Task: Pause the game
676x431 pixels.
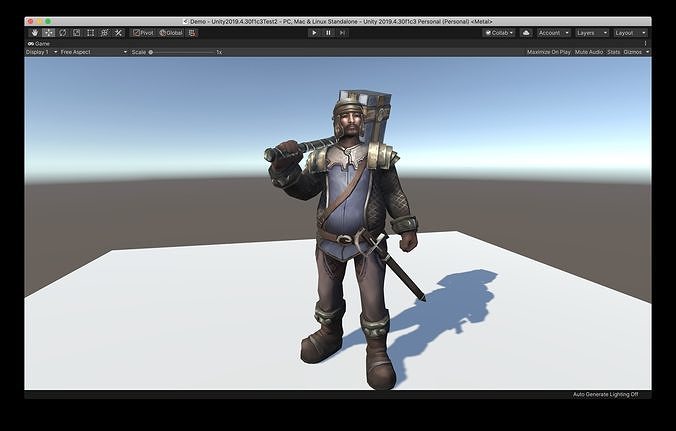Action: pos(328,33)
